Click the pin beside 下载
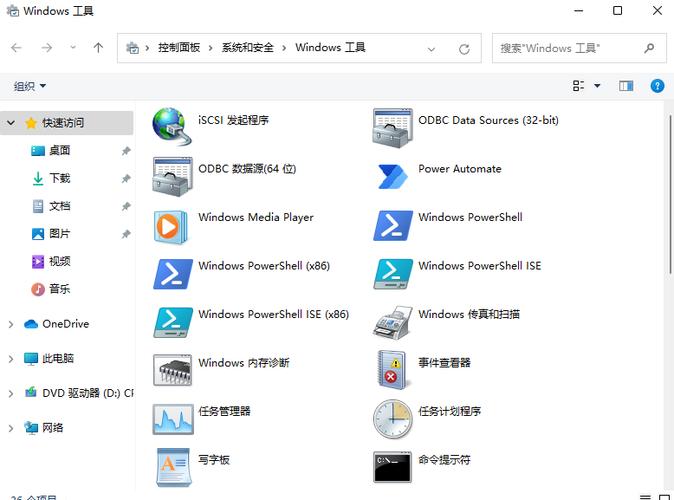 click(x=126, y=179)
